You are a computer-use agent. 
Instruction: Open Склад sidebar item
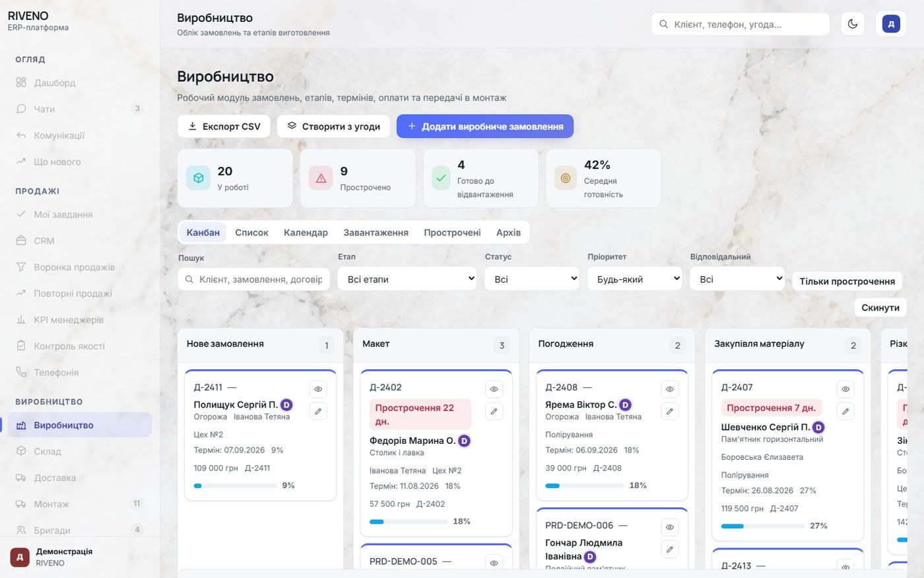pyautogui.click(x=80, y=452)
